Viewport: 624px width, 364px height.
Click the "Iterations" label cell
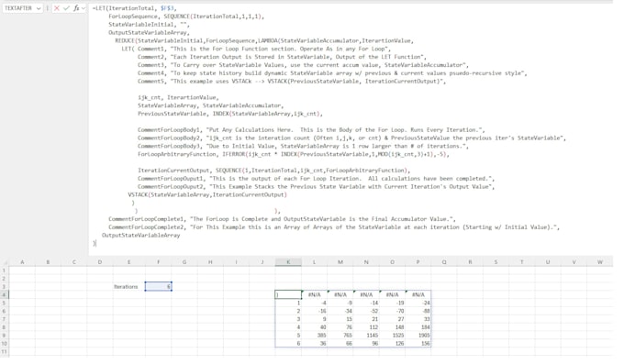click(x=129, y=287)
